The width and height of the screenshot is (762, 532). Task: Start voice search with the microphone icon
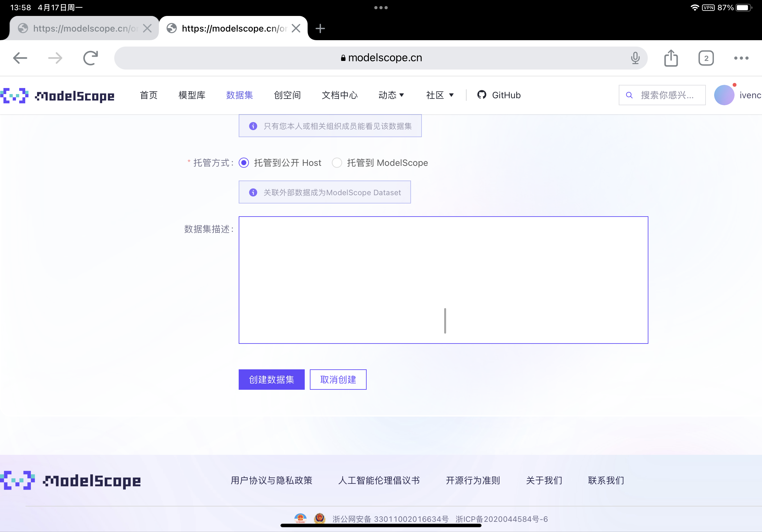pyautogui.click(x=635, y=58)
